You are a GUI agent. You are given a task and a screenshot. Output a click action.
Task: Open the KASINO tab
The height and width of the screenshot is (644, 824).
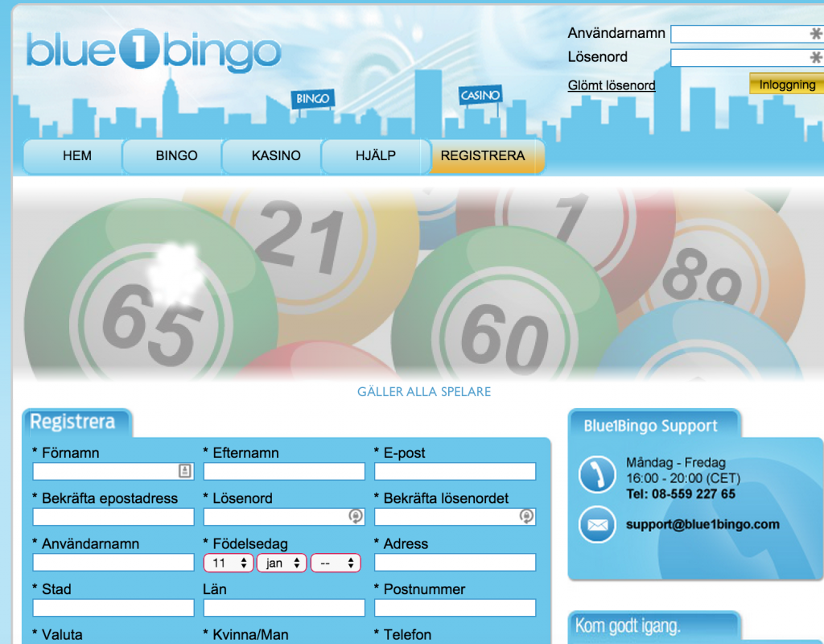[x=276, y=156]
